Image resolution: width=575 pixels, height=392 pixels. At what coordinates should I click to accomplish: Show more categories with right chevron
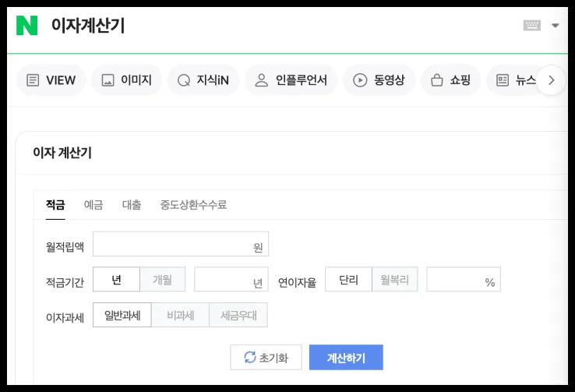coord(551,80)
